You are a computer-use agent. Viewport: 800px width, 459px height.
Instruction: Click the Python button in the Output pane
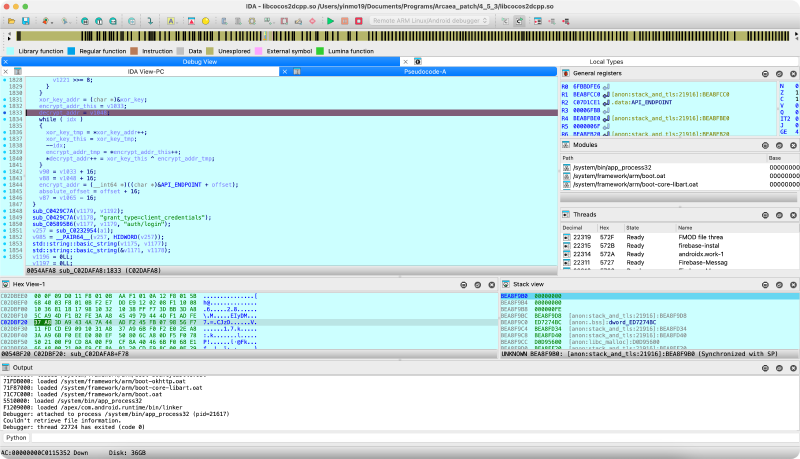tap(17, 437)
